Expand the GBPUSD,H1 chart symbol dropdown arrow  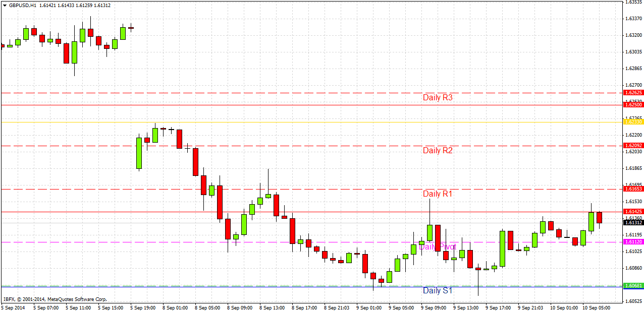4,5
